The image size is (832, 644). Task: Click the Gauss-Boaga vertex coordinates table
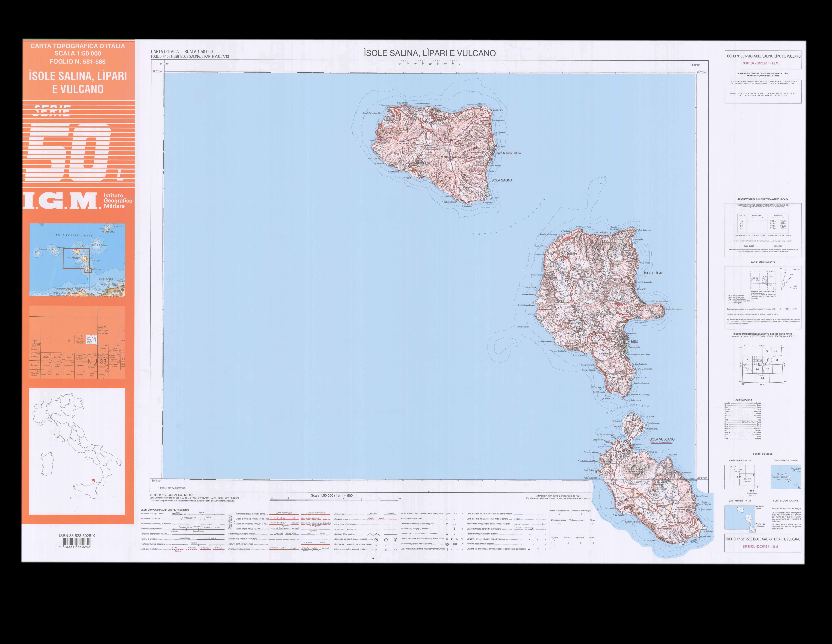763,224
